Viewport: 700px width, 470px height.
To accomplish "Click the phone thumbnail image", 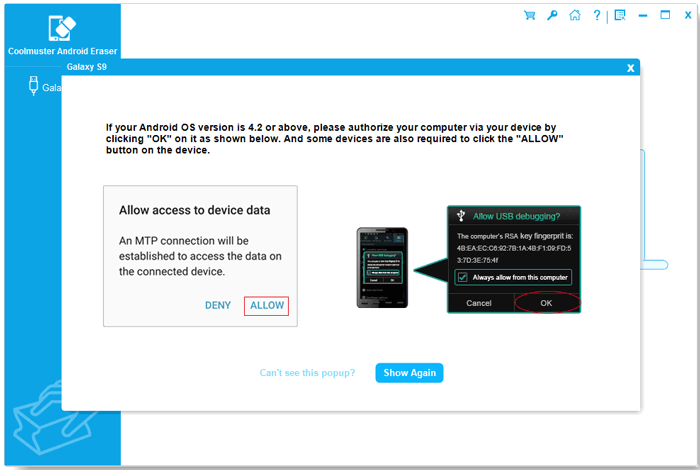I will pos(382,268).
